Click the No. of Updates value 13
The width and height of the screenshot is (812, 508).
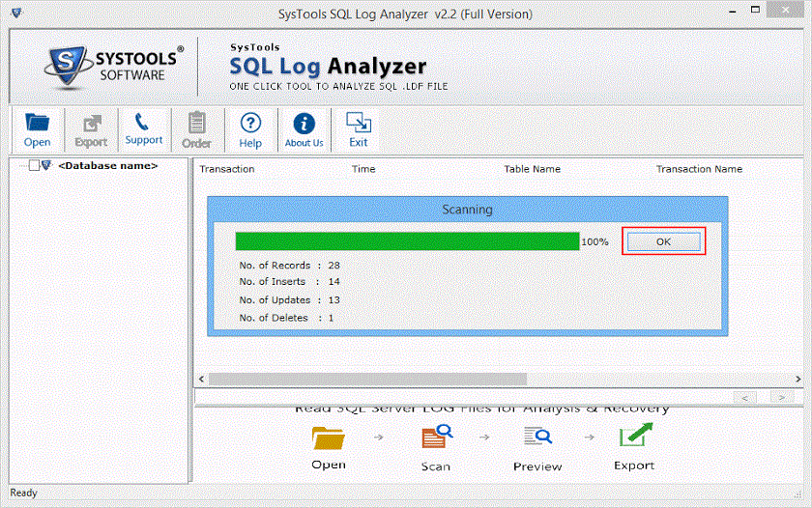click(x=334, y=300)
